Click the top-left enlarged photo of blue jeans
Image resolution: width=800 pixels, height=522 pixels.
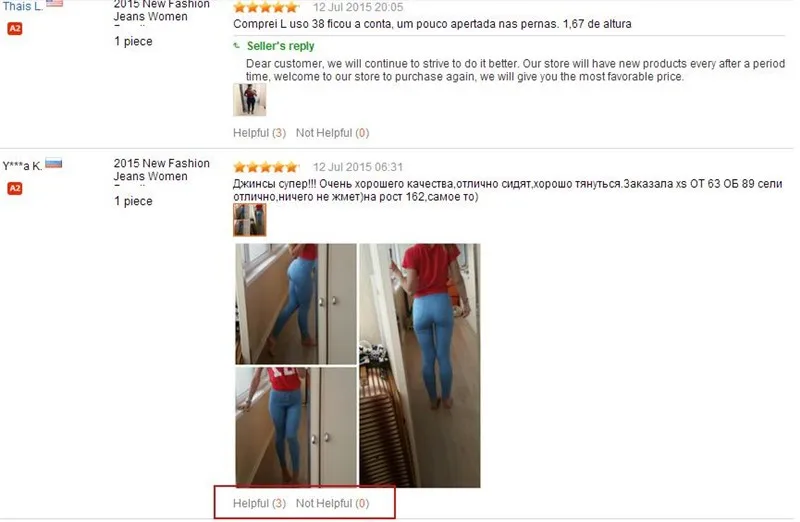[x=296, y=304]
